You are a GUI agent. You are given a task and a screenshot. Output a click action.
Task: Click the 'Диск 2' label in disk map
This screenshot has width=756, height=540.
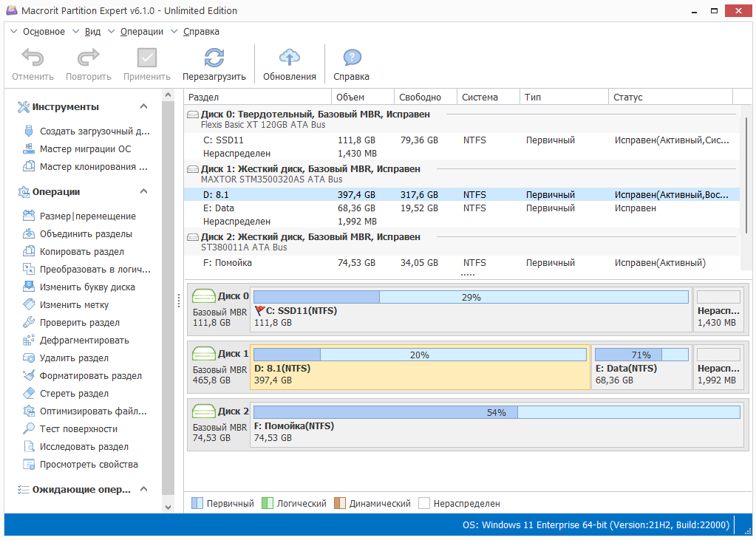(x=234, y=411)
